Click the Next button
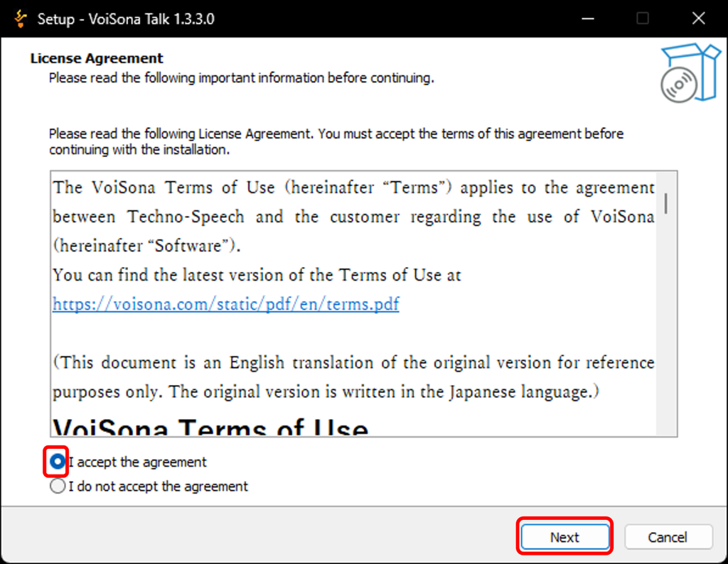The width and height of the screenshot is (728, 564). (564, 536)
